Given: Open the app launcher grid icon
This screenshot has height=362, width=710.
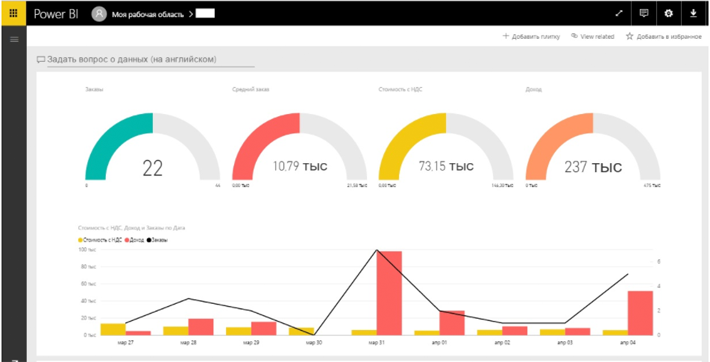Looking at the screenshot, I should pos(13,13).
